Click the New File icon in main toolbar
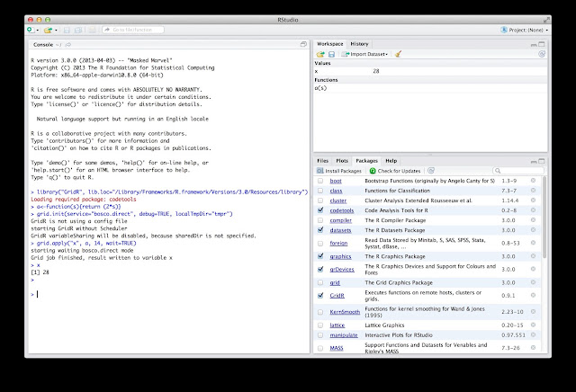Image resolution: width=576 pixels, height=392 pixels. pos(31,30)
